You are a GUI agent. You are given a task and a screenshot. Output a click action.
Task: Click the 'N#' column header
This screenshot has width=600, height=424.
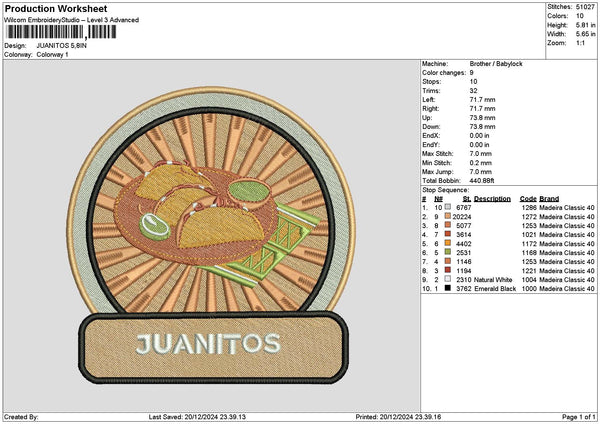[438, 199]
